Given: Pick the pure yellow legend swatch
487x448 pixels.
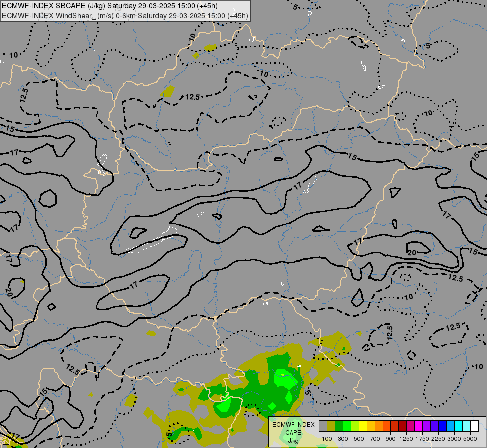Looking at the screenshot, I should tap(363, 426).
